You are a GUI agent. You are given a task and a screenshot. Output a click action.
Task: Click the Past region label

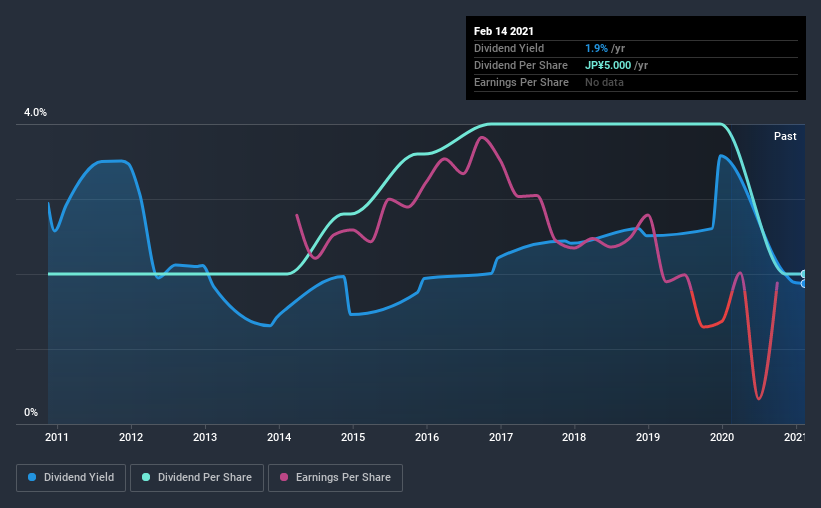coord(785,137)
